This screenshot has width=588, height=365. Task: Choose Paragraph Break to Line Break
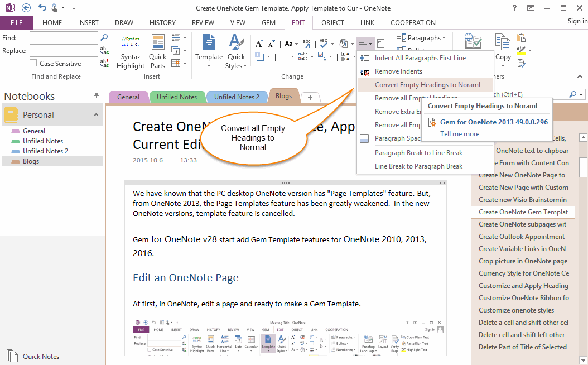click(425, 153)
